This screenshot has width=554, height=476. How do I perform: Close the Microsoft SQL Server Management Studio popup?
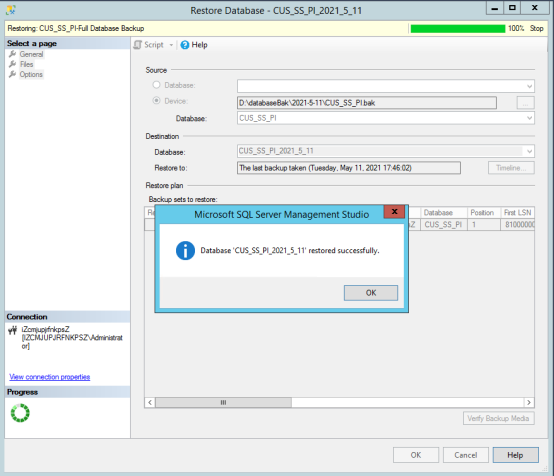pyautogui.click(x=394, y=212)
